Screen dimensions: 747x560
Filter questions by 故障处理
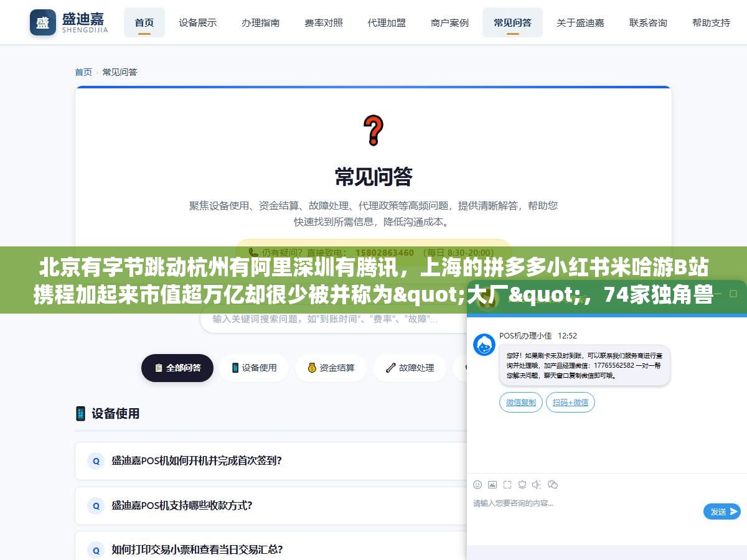(x=410, y=368)
